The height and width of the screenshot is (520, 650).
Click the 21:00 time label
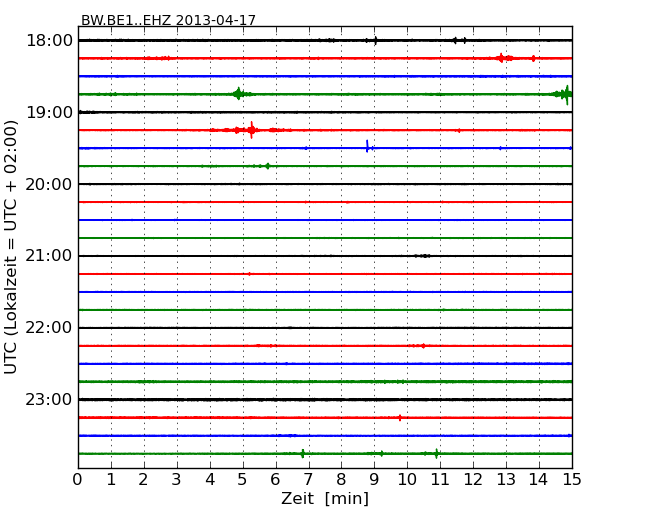click(49, 256)
